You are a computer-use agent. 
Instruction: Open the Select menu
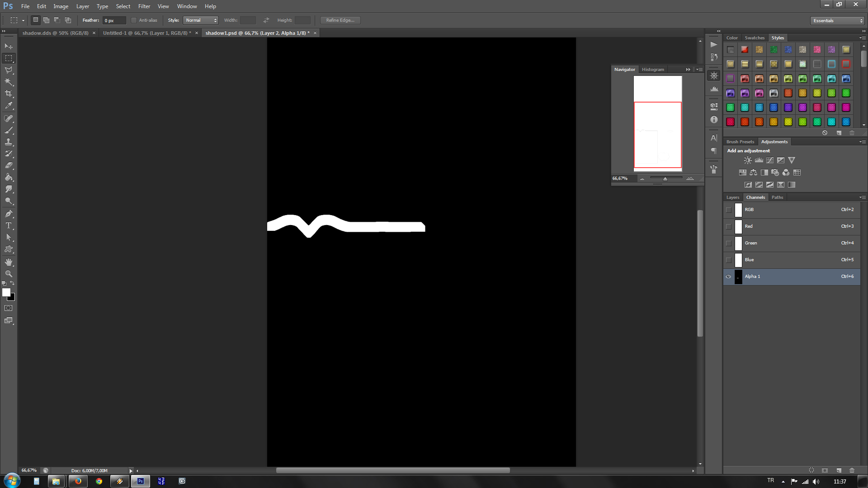[123, 6]
